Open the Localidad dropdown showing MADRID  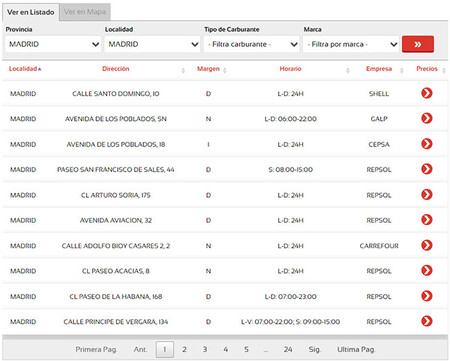[x=152, y=44]
